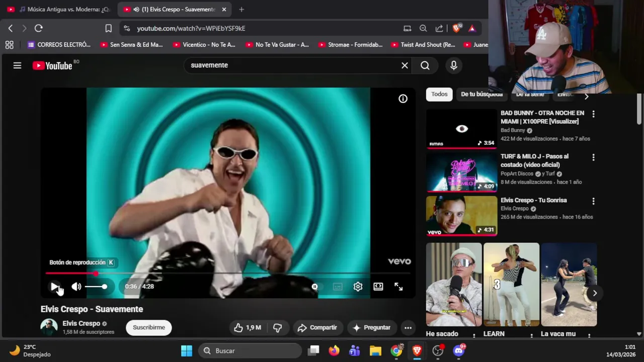644x362 pixels.
Task: Open options for the Tu Sonrisa video
Action: click(593, 201)
